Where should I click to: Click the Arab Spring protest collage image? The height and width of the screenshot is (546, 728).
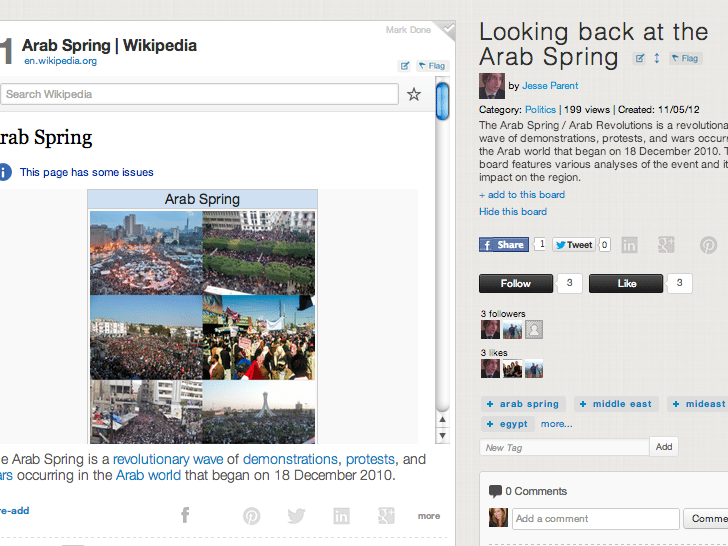pos(202,327)
